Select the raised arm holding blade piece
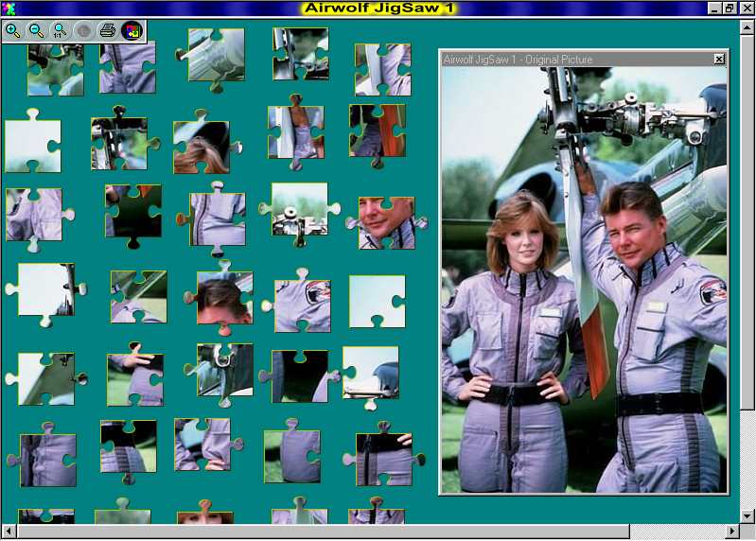 296,132
